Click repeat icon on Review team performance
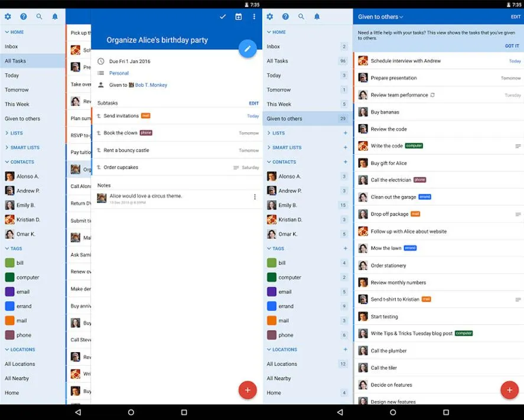This screenshot has width=524, height=420. pyautogui.click(x=432, y=95)
